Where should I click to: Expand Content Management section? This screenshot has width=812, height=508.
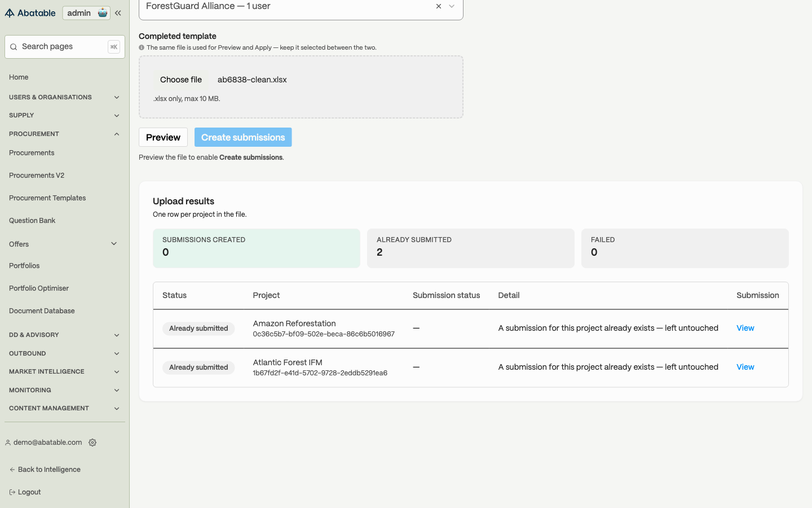coord(65,408)
